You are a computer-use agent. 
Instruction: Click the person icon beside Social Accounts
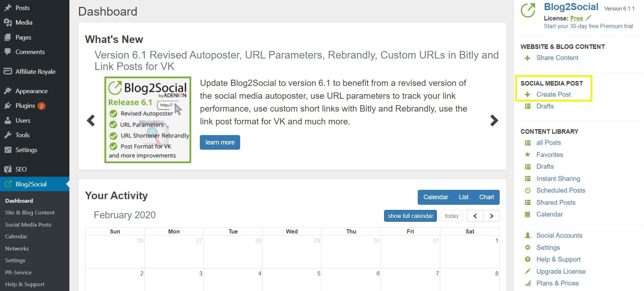tap(527, 236)
